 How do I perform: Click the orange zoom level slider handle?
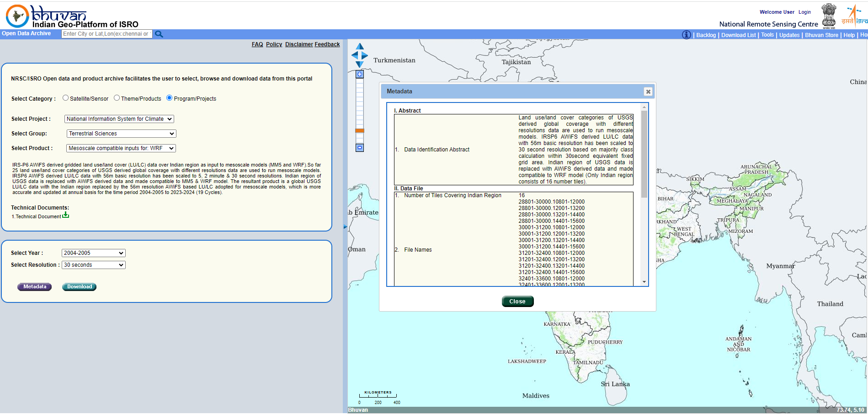coord(360,131)
